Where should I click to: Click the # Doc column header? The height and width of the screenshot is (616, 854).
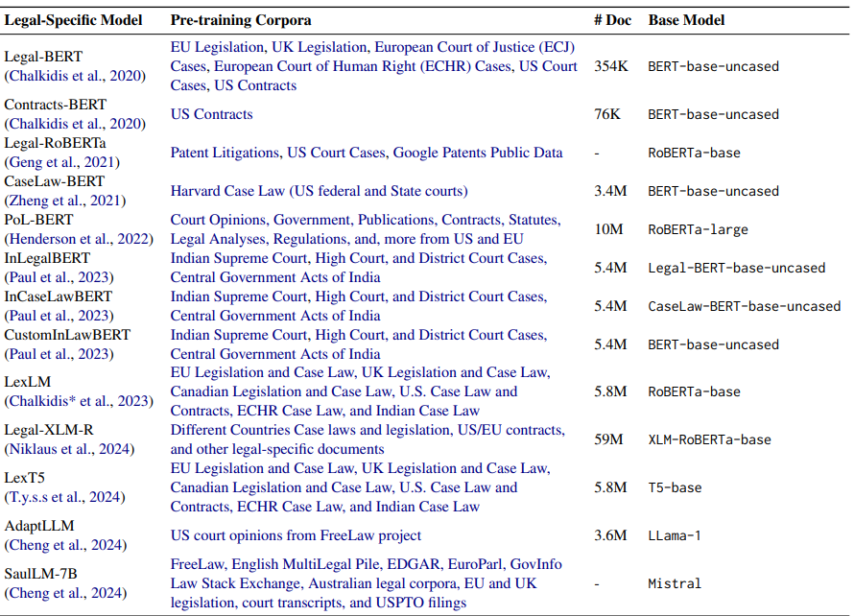point(613,20)
